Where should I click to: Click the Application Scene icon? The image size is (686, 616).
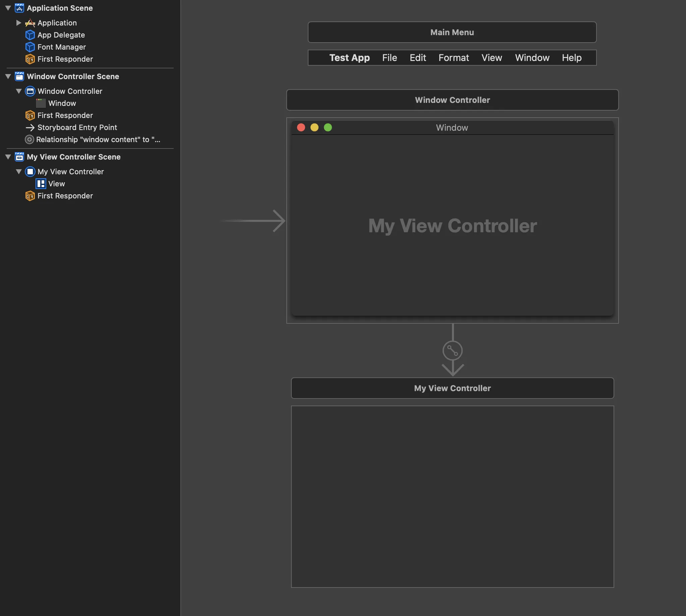(x=19, y=8)
